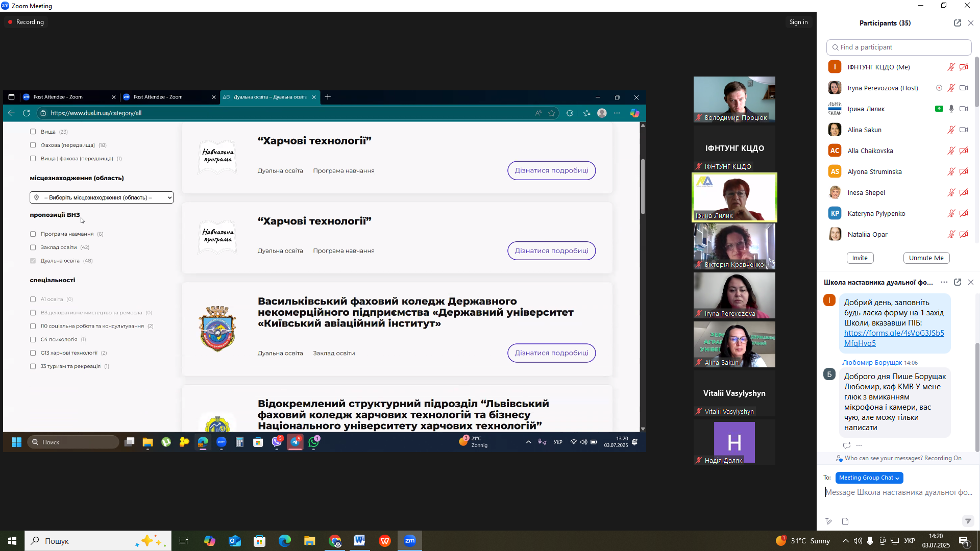Click the chat message input field

point(899,492)
